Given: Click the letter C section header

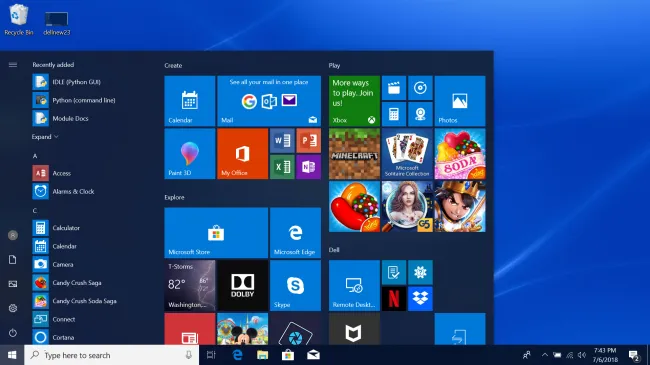Looking at the screenshot, I should [x=35, y=211].
